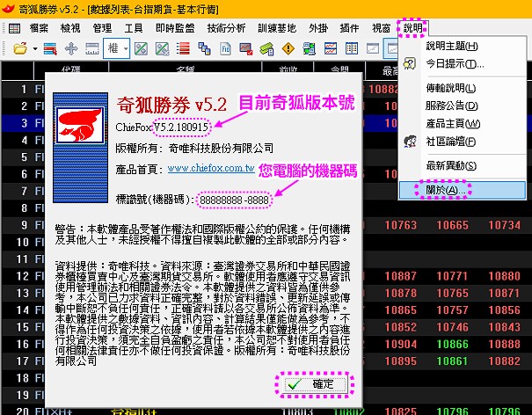The height and width of the screenshot is (415, 532).
Task: Select row number 18 in the list
Action: coord(22,378)
